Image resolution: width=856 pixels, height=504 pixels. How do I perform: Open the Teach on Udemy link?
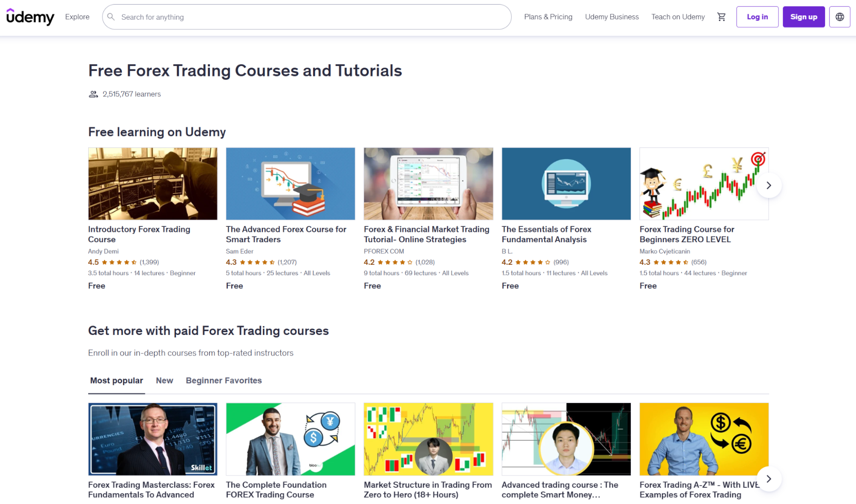pos(678,17)
